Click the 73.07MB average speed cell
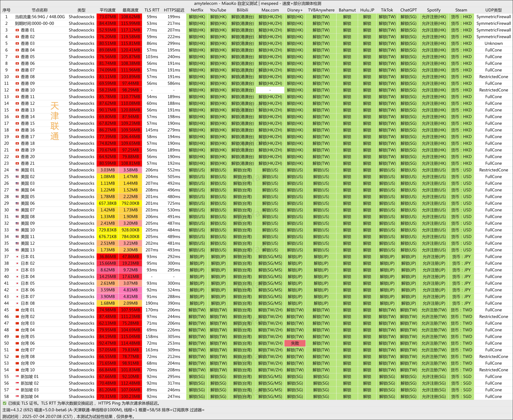This screenshot has height=420, width=513. tap(108, 17)
